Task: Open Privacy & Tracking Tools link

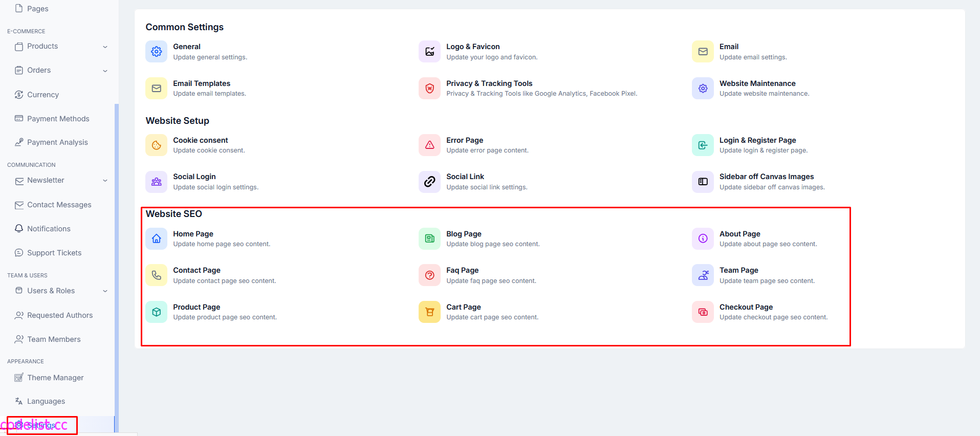Action: coord(489,83)
